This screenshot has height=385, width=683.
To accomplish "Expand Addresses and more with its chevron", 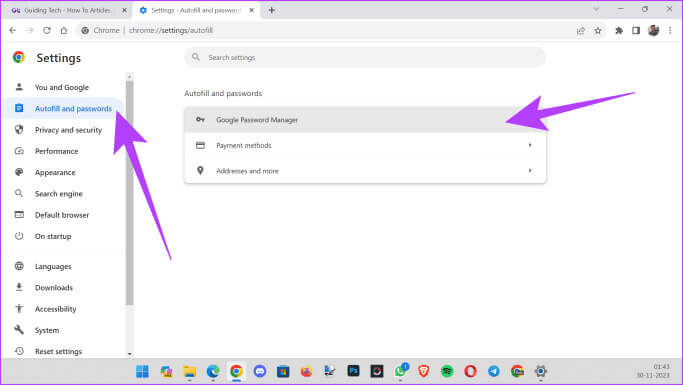I will [530, 170].
